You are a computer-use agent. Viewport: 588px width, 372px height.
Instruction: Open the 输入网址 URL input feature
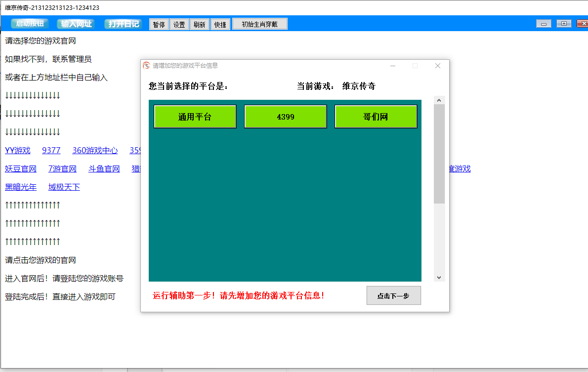click(75, 23)
